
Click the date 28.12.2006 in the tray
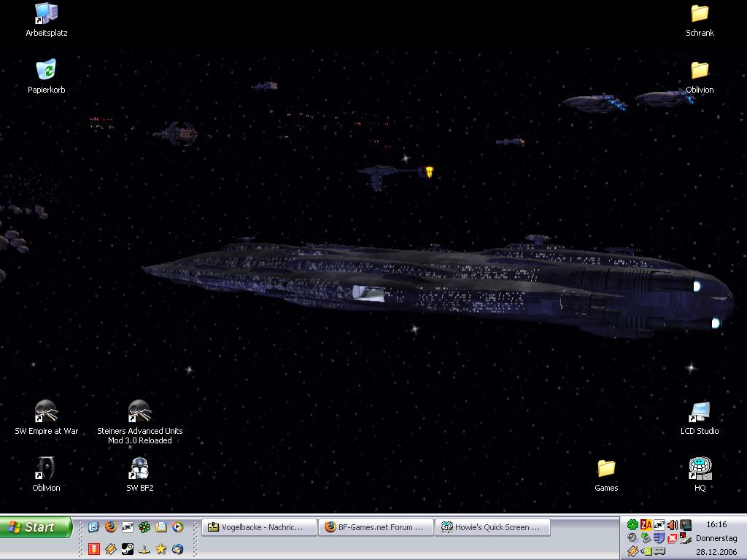tap(716, 552)
